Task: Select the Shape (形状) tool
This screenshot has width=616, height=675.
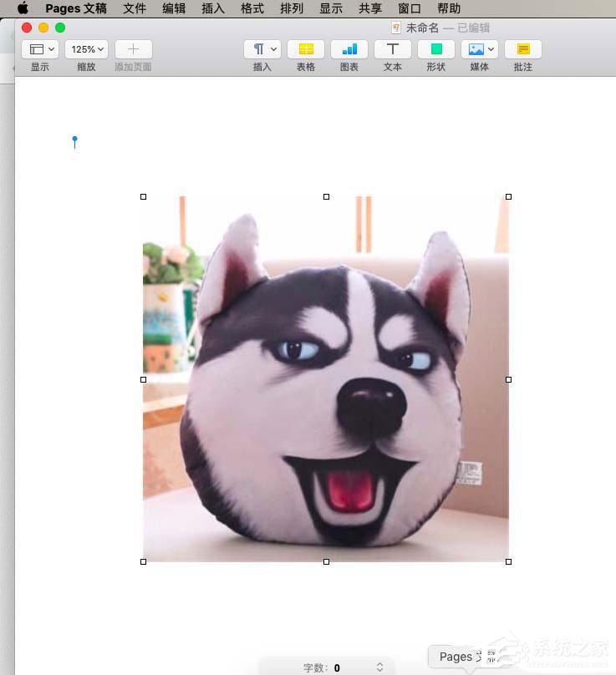Action: (436, 49)
